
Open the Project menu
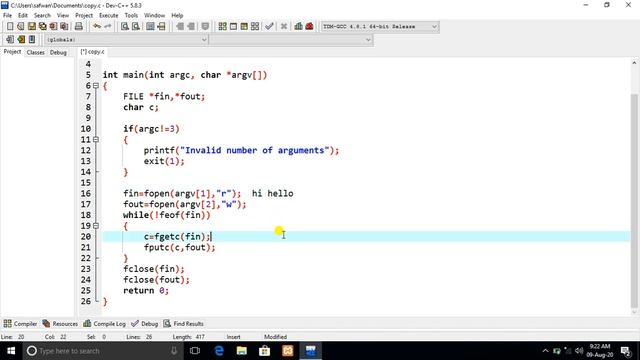(x=84, y=16)
